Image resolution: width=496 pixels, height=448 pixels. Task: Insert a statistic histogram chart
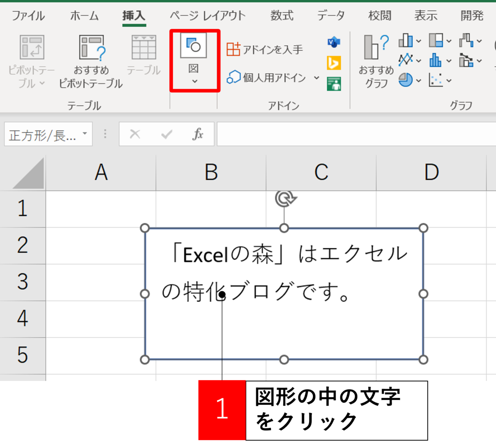pyautogui.click(x=436, y=60)
